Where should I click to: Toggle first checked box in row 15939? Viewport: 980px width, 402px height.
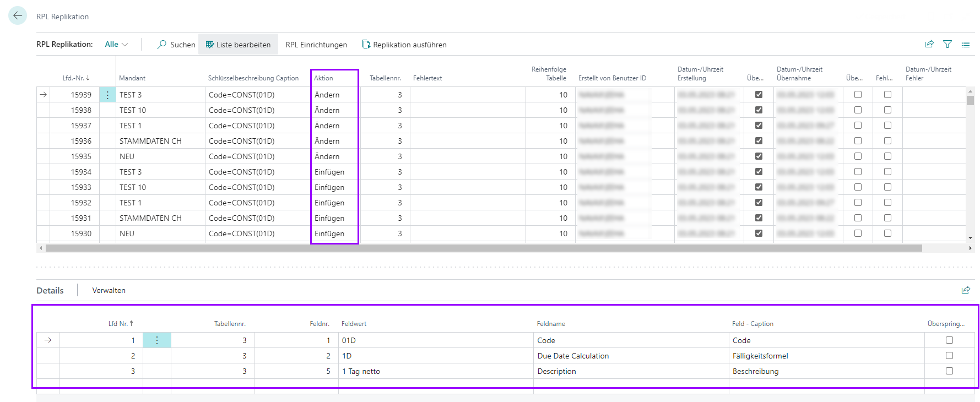pos(759,95)
